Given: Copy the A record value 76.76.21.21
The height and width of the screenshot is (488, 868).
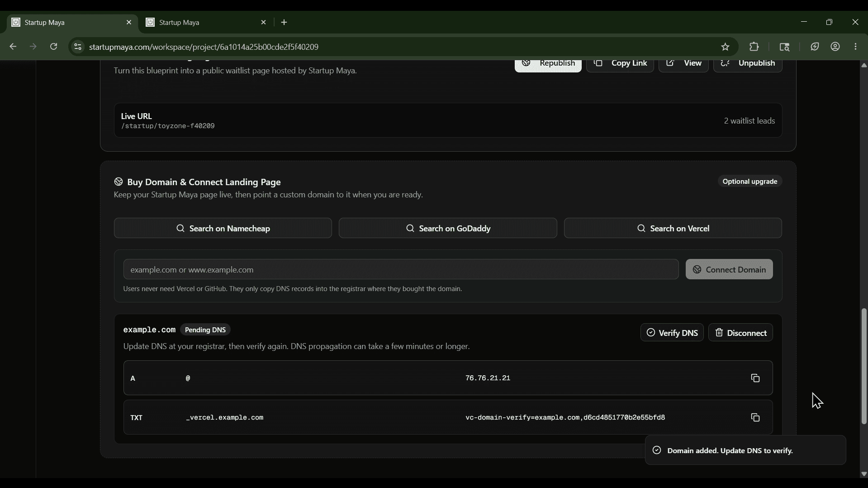Looking at the screenshot, I should (755, 378).
